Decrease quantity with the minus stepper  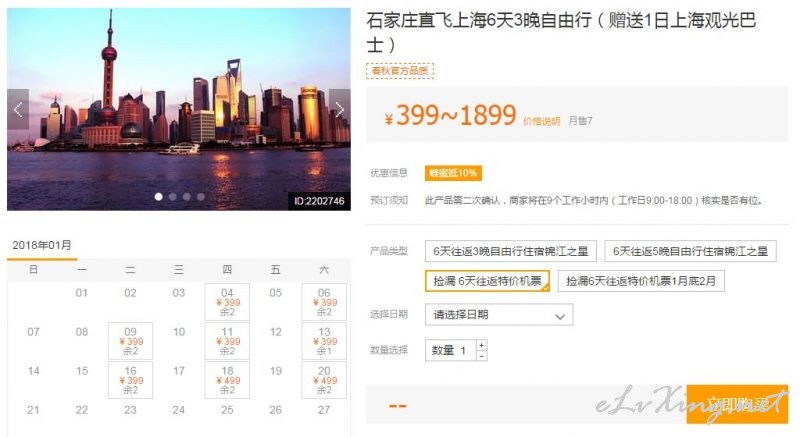[482, 356]
